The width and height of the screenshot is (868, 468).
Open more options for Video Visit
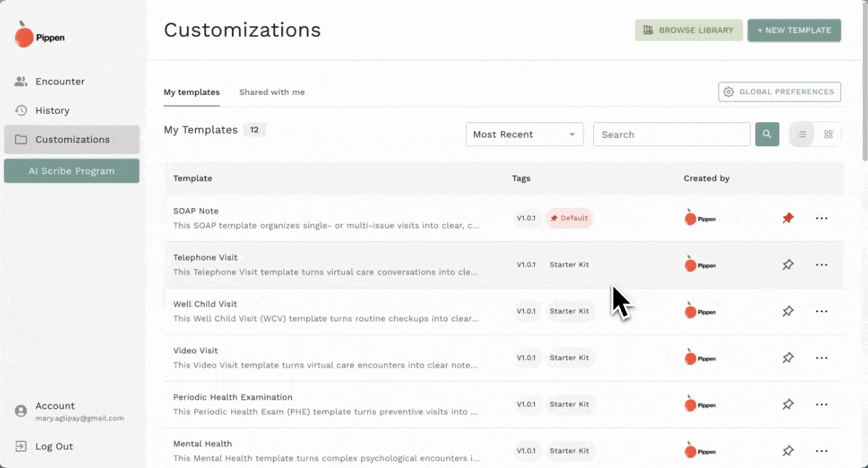821,358
